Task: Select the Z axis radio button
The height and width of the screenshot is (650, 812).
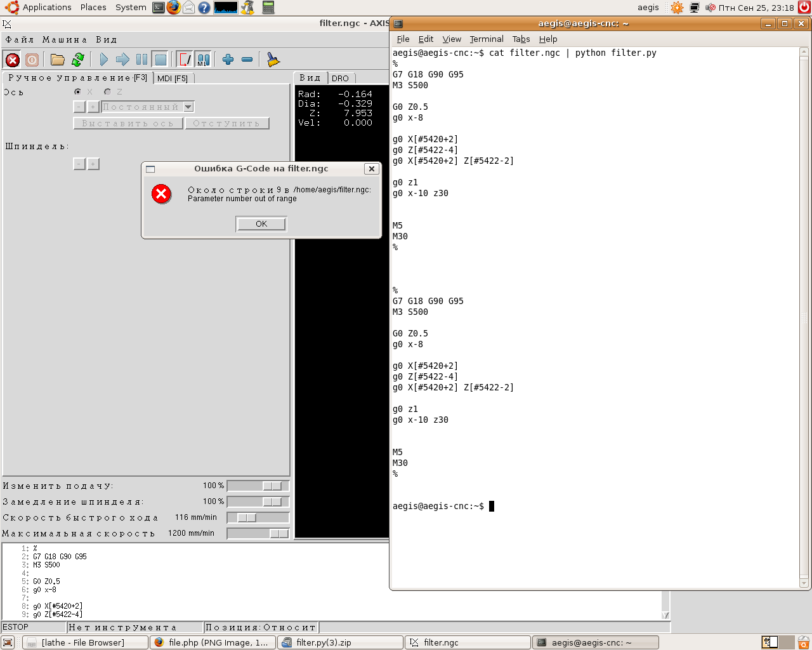Action: point(107,92)
